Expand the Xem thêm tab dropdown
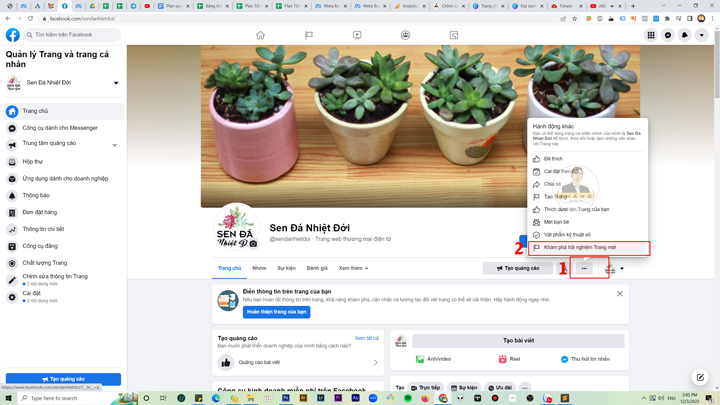720x405 pixels. click(x=353, y=268)
